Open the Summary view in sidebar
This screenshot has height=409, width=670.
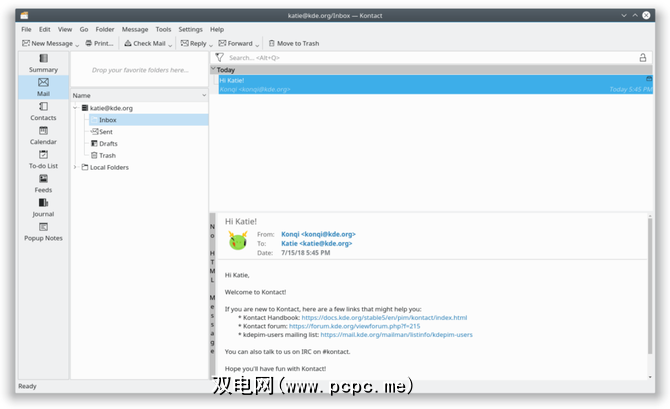pyautogui.click(x=43, y=63)
